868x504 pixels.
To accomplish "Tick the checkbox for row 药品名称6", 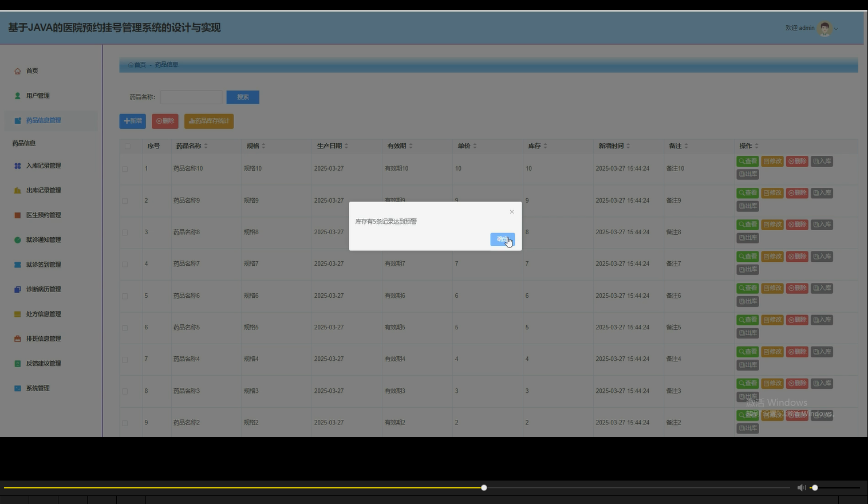I will click(x=125, y=296).
